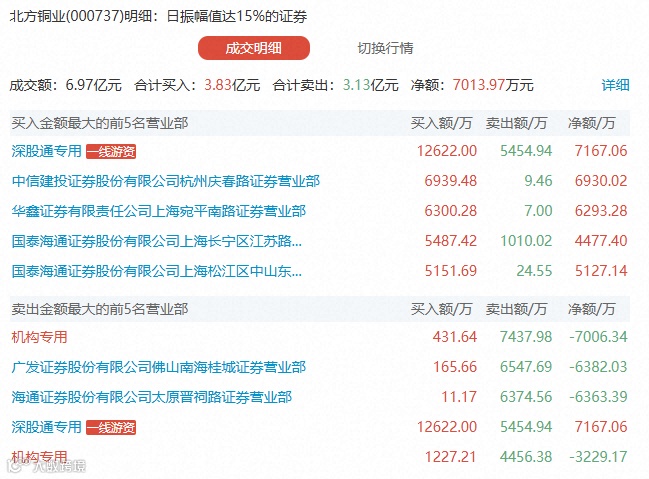649x479 pixels.
Task: Click 一线游资 tag in sellers section
Action: (x=111, y=427)
